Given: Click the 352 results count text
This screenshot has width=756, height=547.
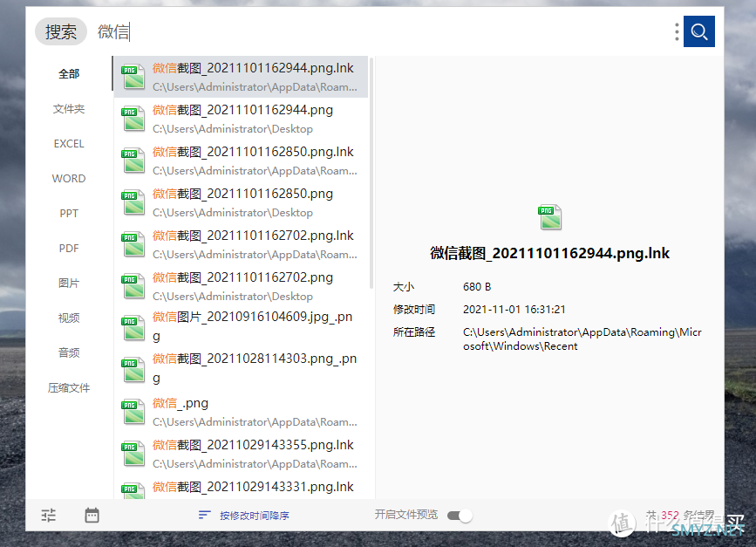Looking at the screenshot, I should tap(670, 516).
